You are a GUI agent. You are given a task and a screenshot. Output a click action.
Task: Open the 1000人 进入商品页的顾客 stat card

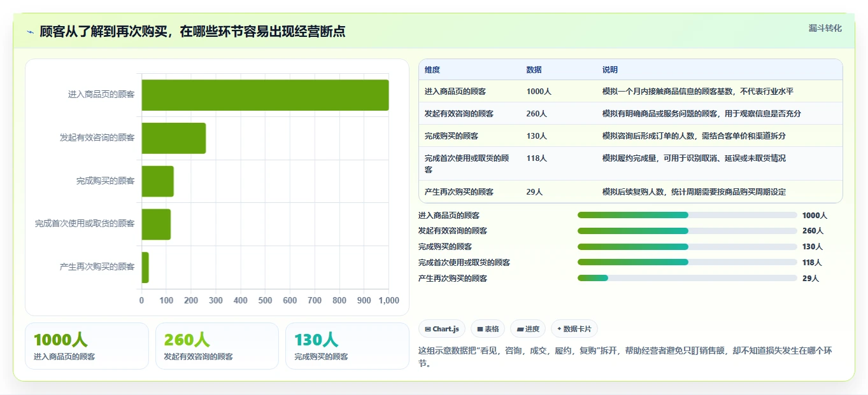(x=87, y=346)
